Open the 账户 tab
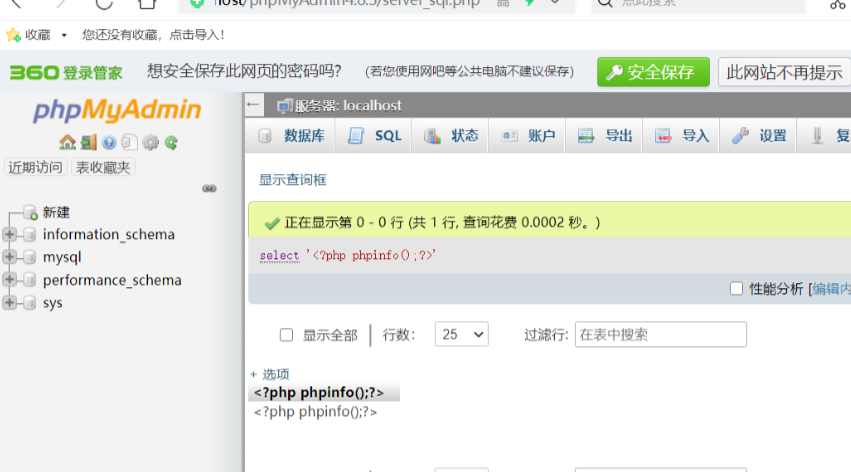 pos(527,136)
